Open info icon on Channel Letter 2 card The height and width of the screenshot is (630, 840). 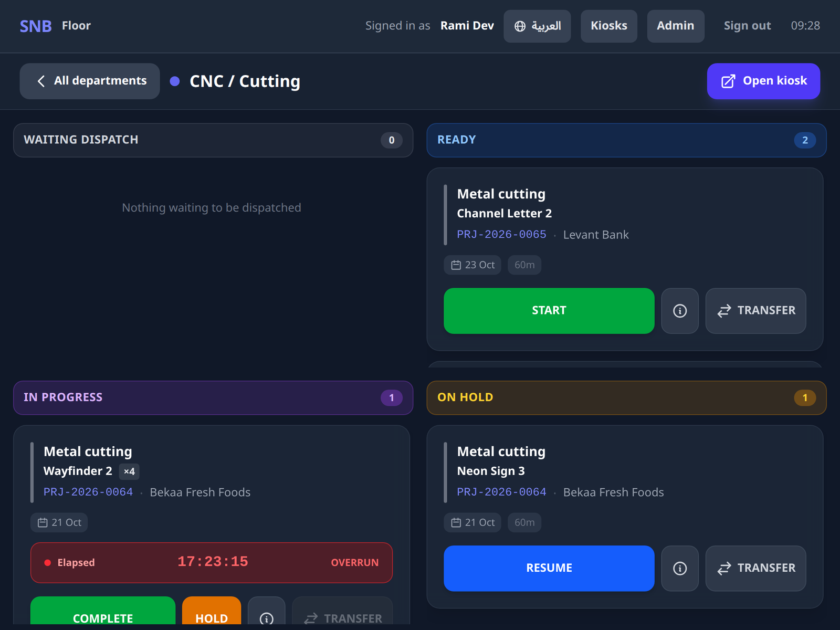(680, 311)
